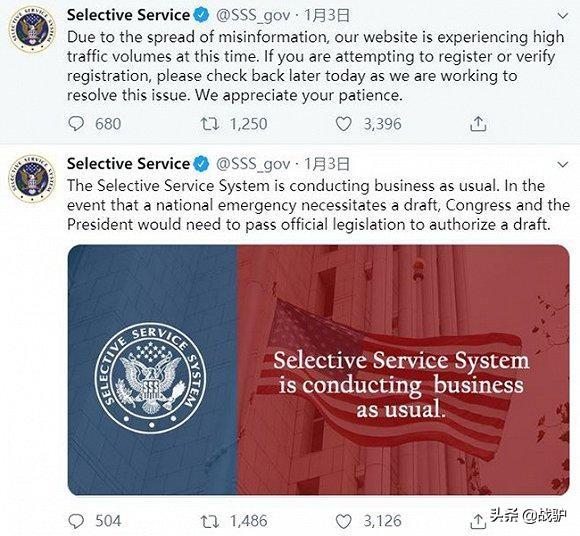Share the first Selective Service tweet

coord(478,124)
